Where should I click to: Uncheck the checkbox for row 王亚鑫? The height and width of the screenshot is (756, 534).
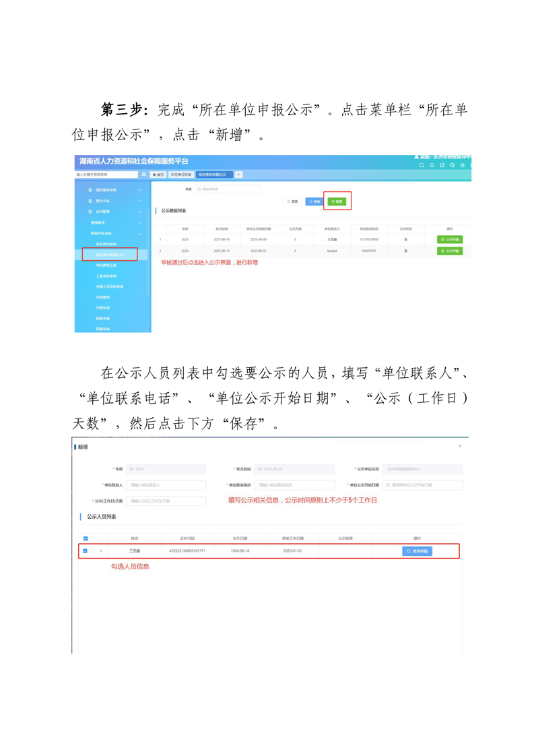[86, 551]
